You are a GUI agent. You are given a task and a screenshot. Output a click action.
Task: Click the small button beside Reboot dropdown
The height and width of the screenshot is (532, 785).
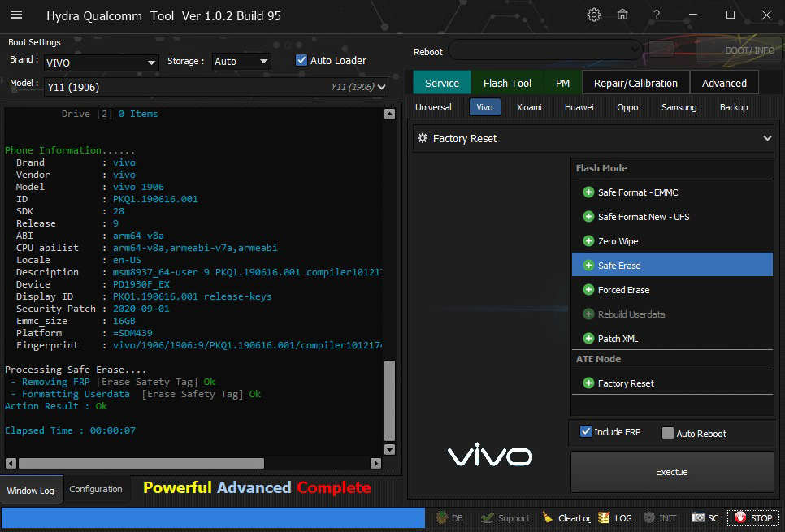pos(661,49)
